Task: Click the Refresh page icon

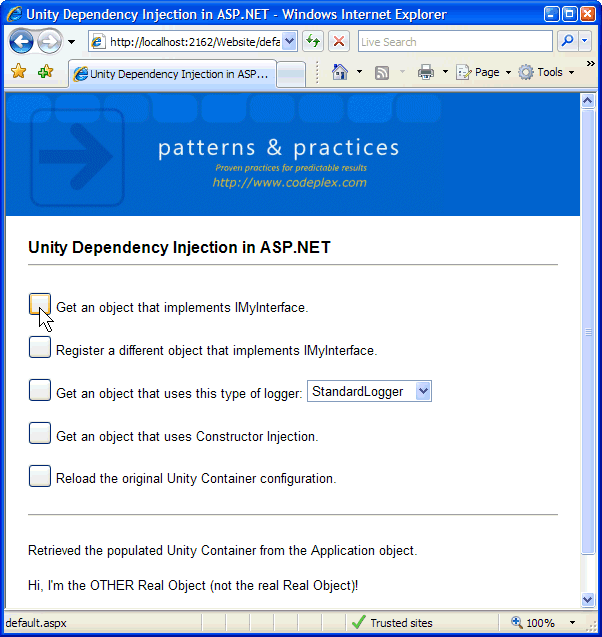Action: coord(313,41)
